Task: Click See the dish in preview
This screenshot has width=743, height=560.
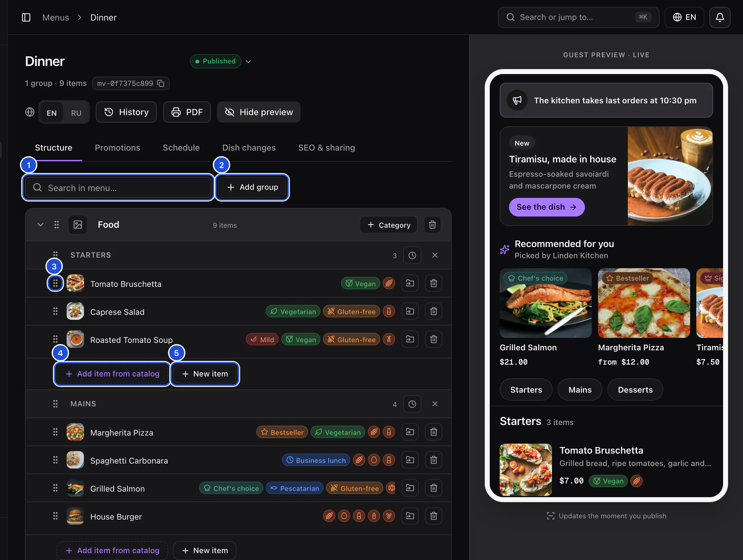Action: (x=546, y=207)
